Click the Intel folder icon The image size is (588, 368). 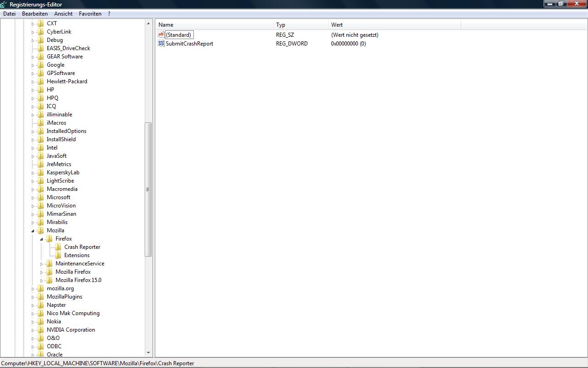click(x=41, y=148)
